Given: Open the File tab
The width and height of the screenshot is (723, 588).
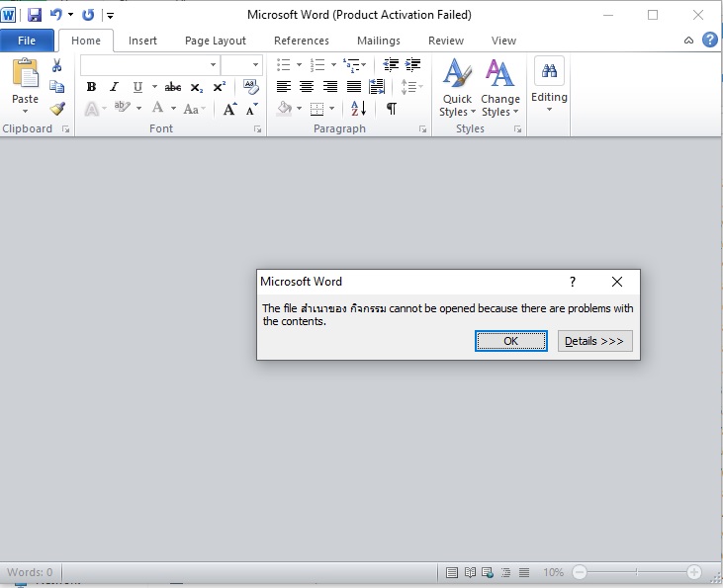Looking at the screenshot, I should pos(27,41).
